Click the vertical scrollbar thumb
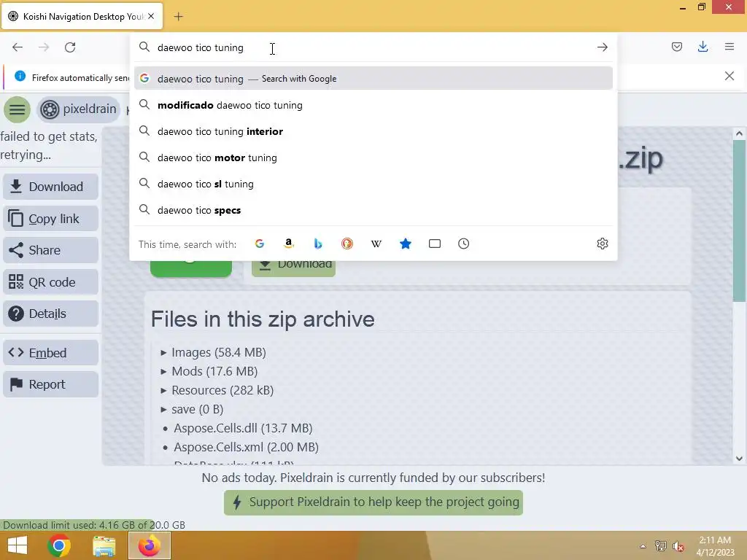Image resolution: width=747 pixels, height=560 pixels. [x=739, y=220]
